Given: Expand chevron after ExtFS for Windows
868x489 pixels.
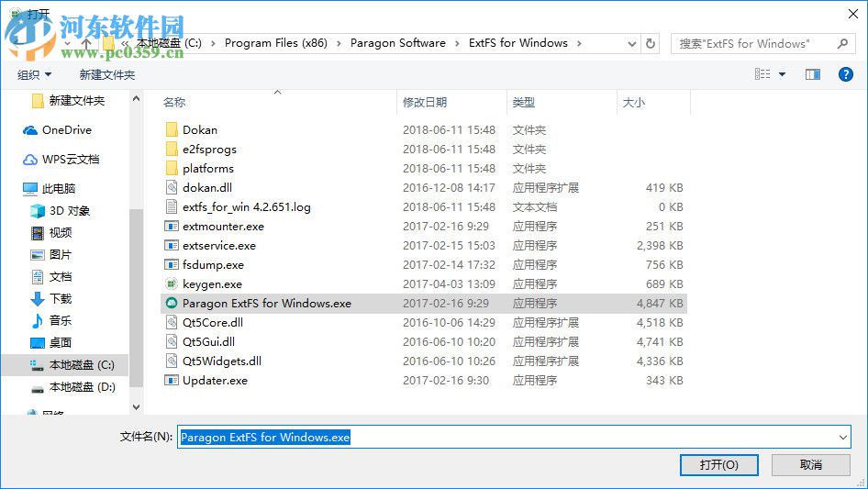Looking at the screenshot, I should point(579,43).
